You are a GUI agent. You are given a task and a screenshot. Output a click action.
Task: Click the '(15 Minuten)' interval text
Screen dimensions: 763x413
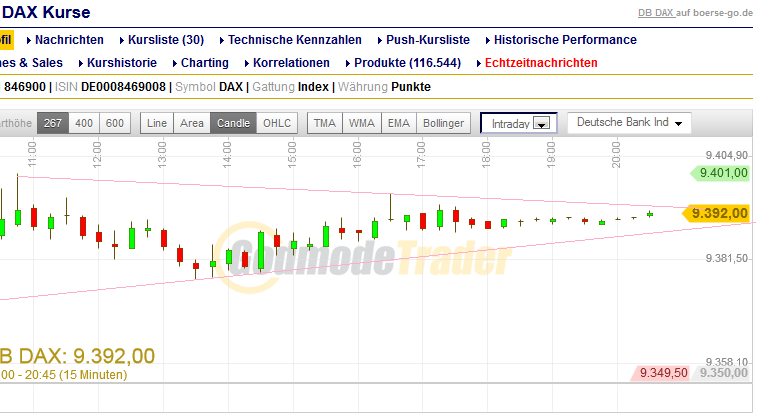93,375
